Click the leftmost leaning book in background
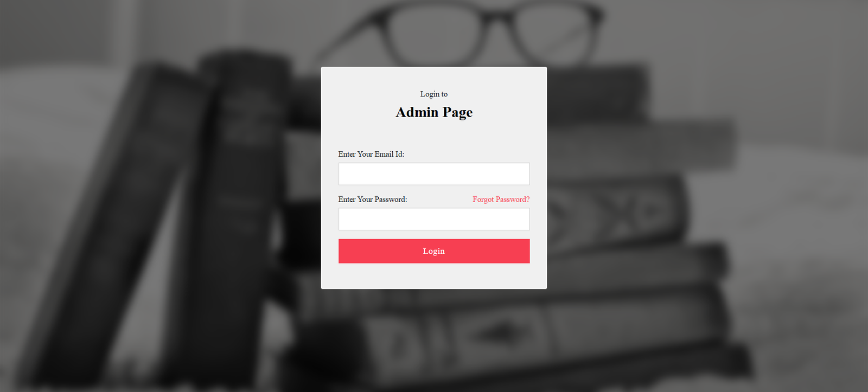Image resolution: width=868 pixels, height=392 pixels. pyautogui.click(x=125, y=217)
